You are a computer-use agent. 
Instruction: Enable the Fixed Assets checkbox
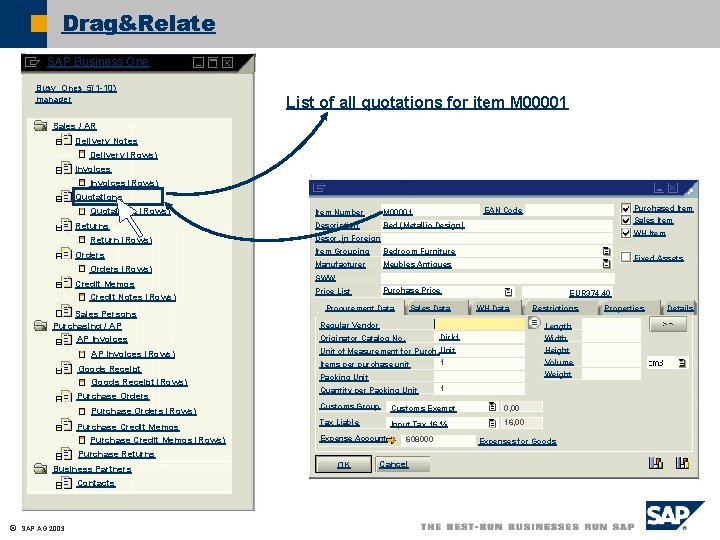(x=626, y=257)
